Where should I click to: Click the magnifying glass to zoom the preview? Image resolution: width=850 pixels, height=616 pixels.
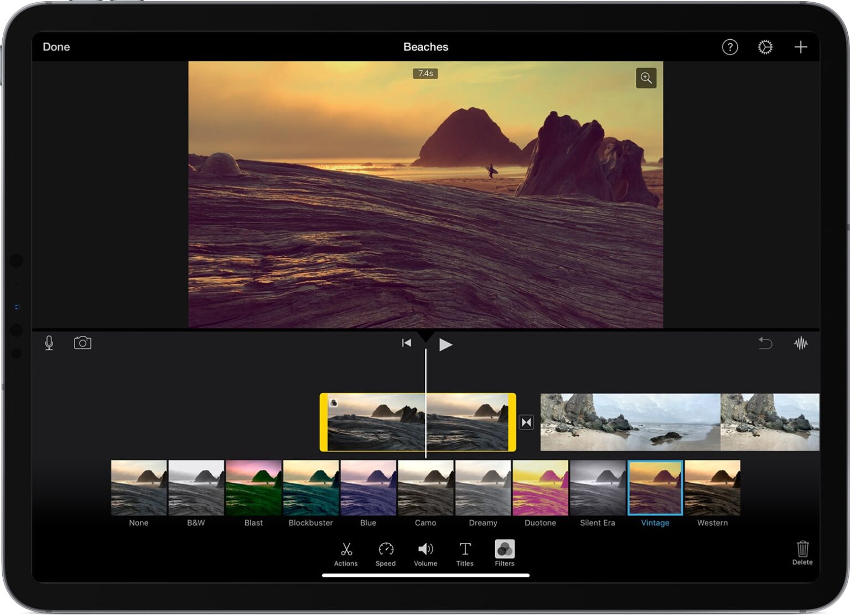[x=645, y=78]
